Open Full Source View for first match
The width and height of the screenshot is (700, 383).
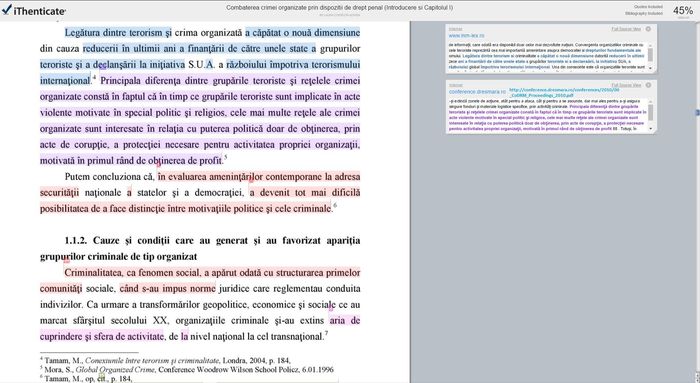[626, 29]
